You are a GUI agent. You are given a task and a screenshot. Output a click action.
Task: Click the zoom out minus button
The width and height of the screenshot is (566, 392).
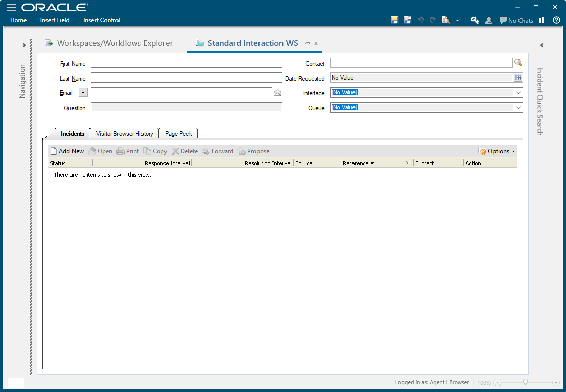point(498,383)
